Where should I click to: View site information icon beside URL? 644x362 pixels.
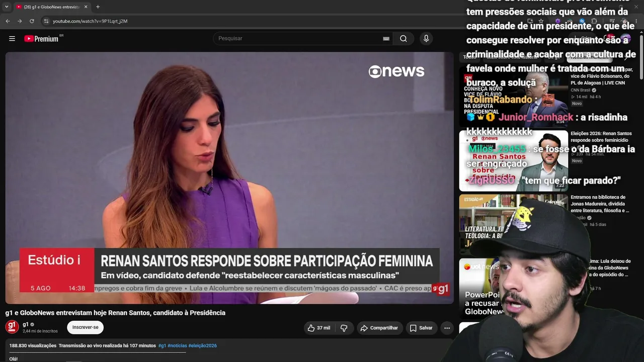point(46,21)
